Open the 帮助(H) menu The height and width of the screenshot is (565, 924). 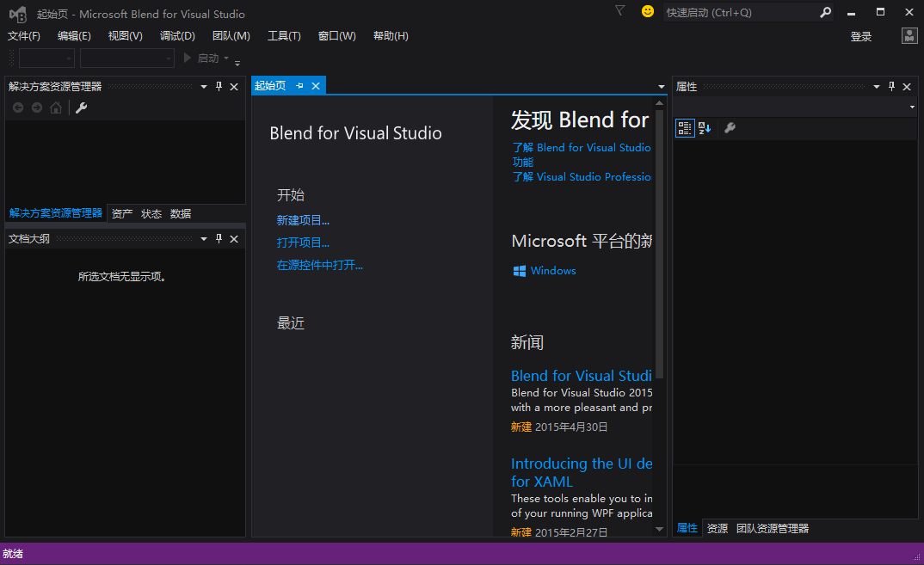[391, 36]
